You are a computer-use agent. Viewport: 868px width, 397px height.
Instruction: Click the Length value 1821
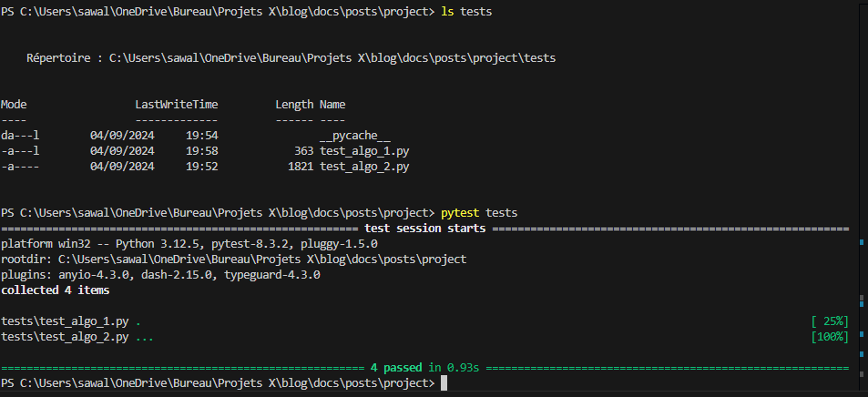301,167
